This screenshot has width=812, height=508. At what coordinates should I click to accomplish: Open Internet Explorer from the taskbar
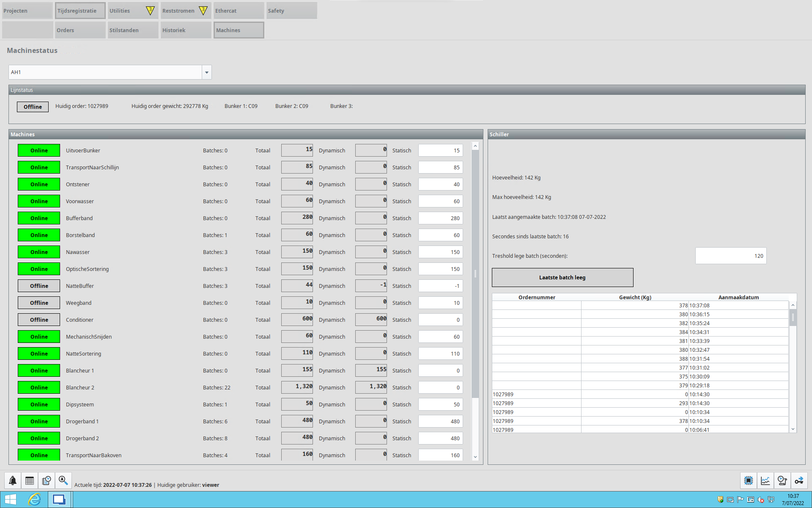pos(34,500)
